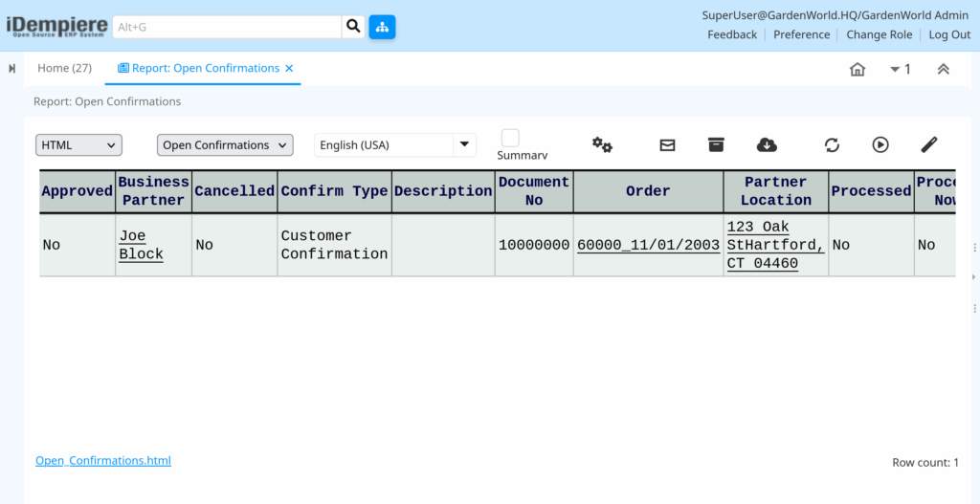Click the Business Partner column header

pyautogui.click(x=154, y=191)
